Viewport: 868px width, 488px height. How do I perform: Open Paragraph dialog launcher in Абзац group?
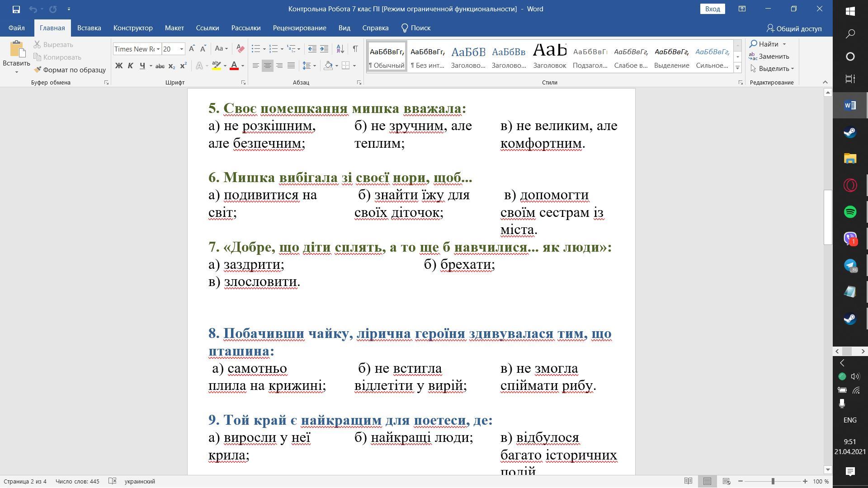coord(359,83)
